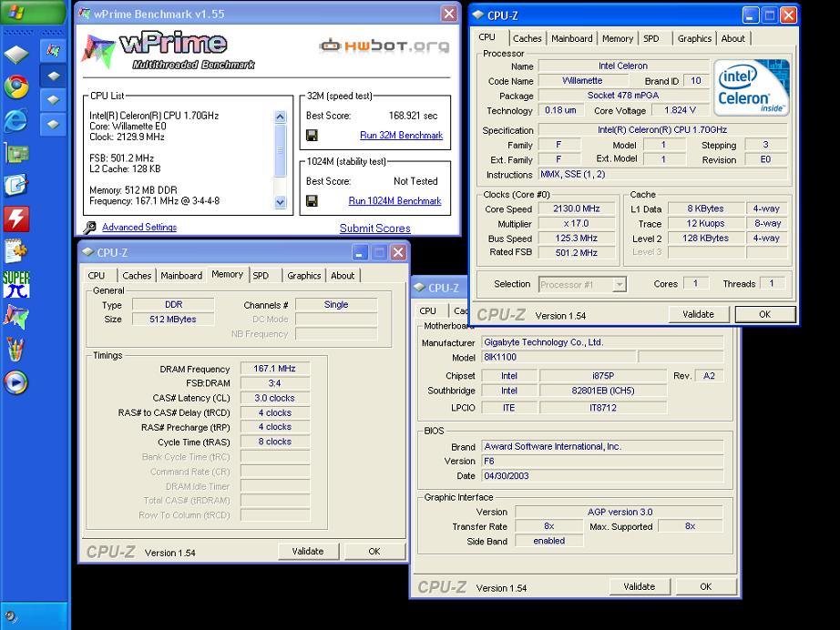Launch the red Flash lightning icon
Image resolution: width=840 pixels, height=630 pixels.
[x=16, y=218]
